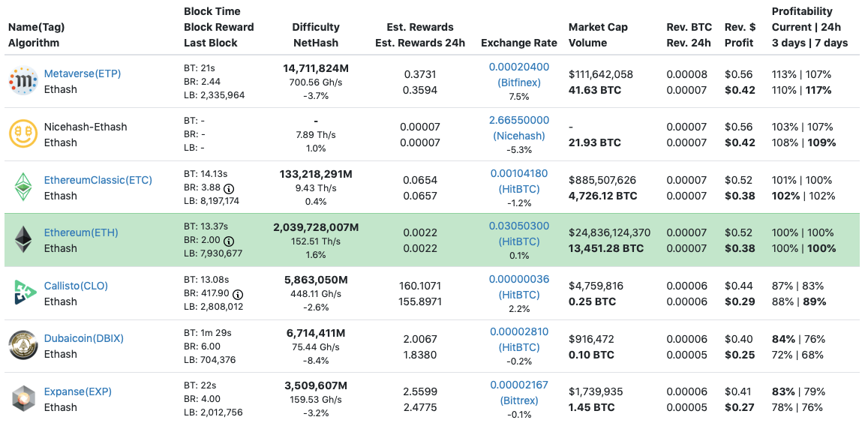
Task: Follow the Dubaicoin(DBIX) link
Action: click(x=84, y=338)
